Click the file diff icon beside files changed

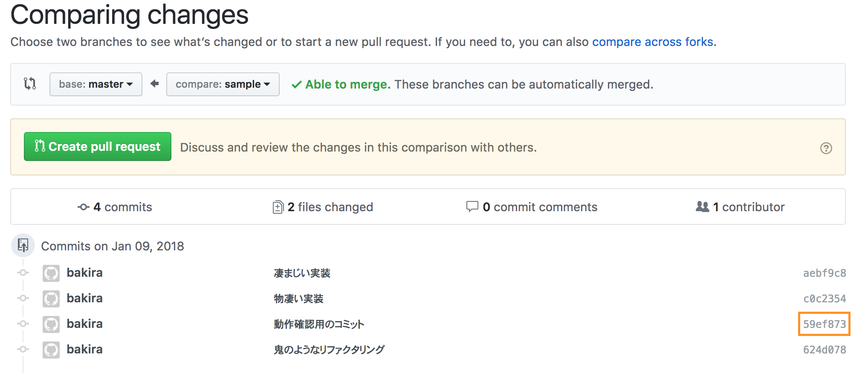(278, 207)
